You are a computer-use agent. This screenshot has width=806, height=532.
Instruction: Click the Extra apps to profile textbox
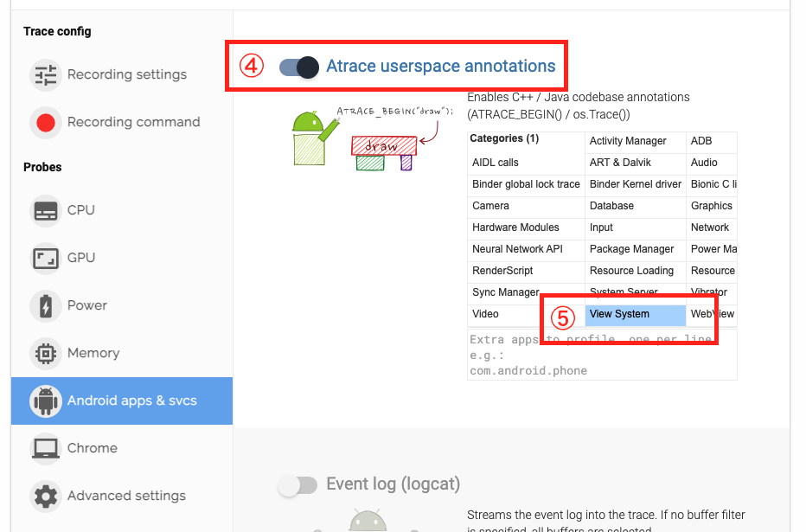(x=602, y=356)
